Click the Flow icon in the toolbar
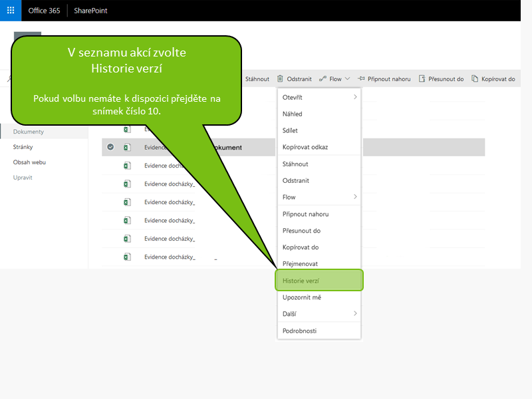Image resolution: width=532 pixels, height=399 pixels. pyautogui.click(x=323, y=78)
